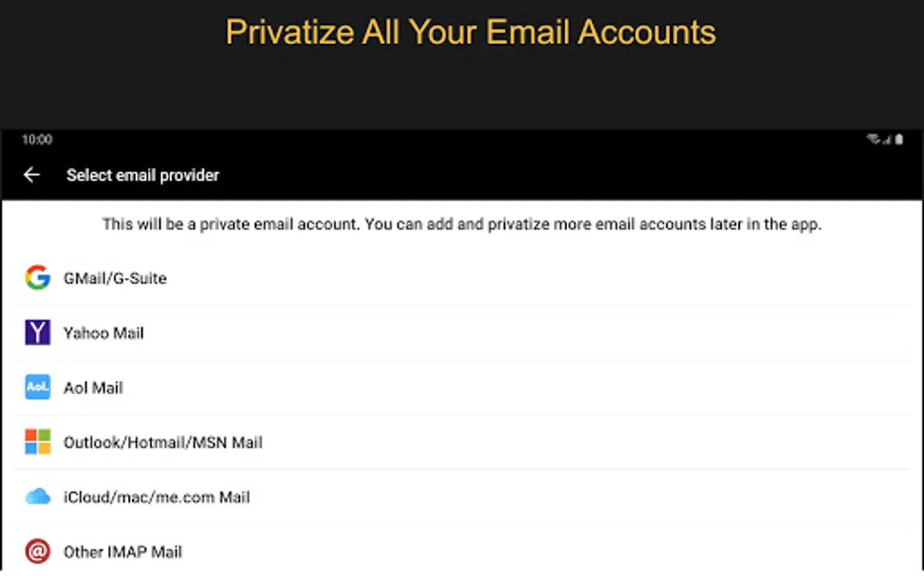Choose Outlook/Hotmail/MSN Mail provider

coord(163,443)
